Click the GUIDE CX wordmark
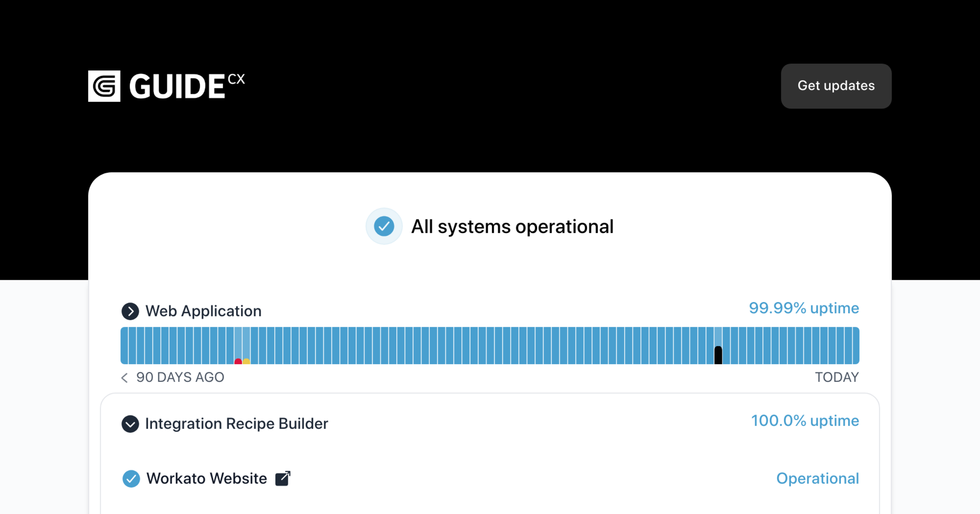Image resolution: width=980 pixels, height=514 pixels. click(x=187, y=86)
